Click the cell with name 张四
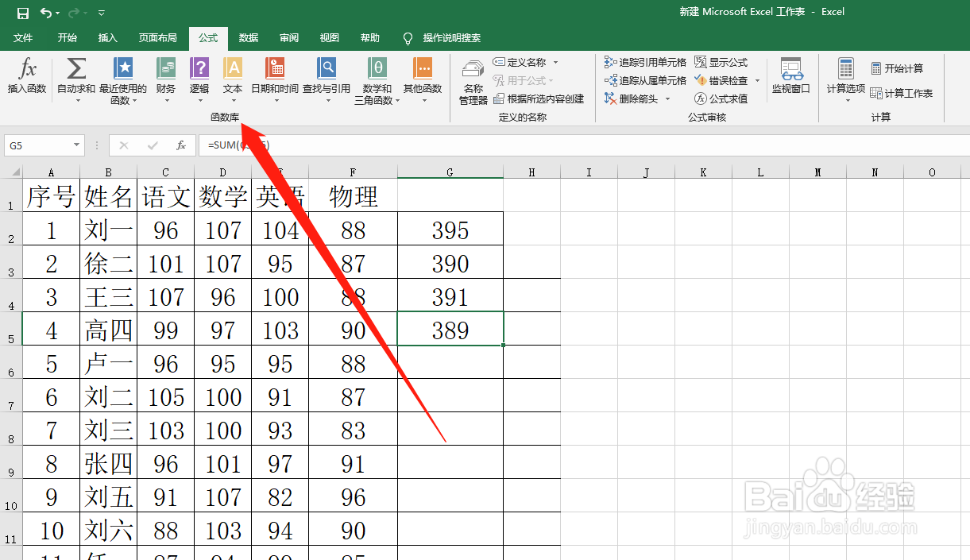This screenshot has width=970, height=560. pyautogui.click(x=108, y=462)
